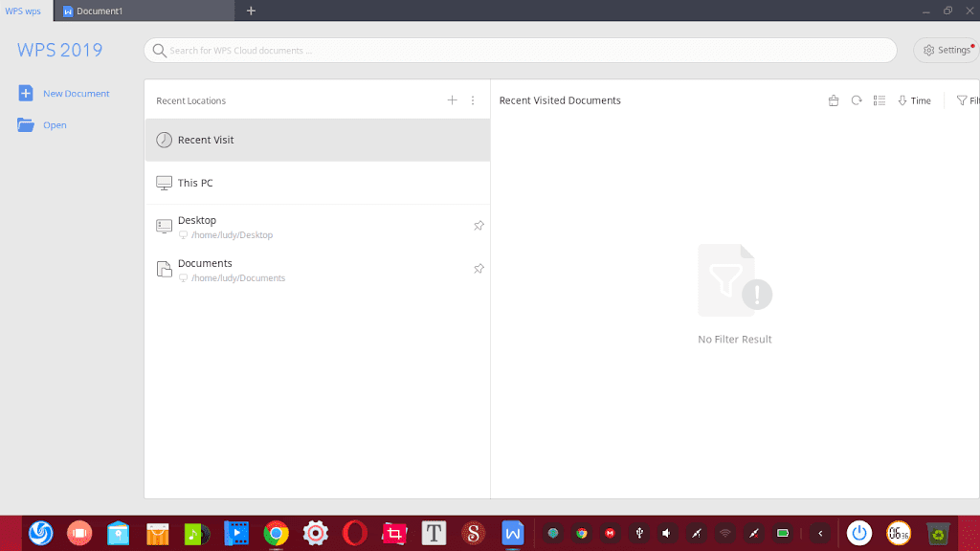Open the Opera browser from taskbar
980x551 pixels.
pyautogui.click(x=354, y=534)
